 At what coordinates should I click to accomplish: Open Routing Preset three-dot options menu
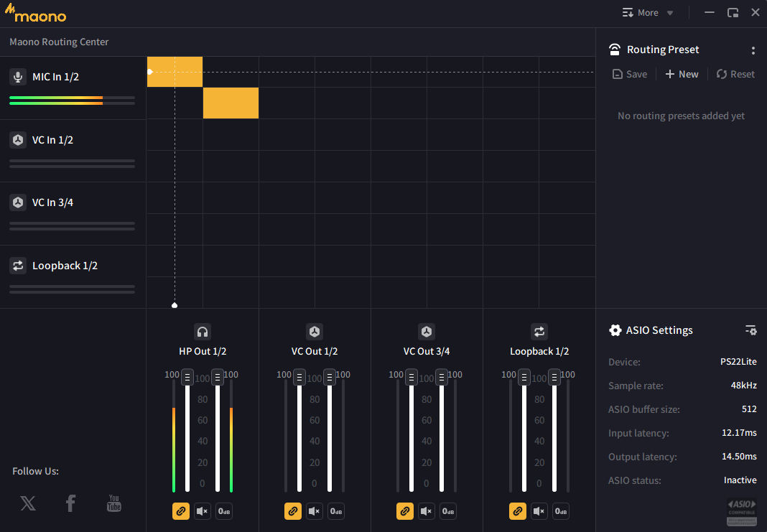(x=753, y=50)
